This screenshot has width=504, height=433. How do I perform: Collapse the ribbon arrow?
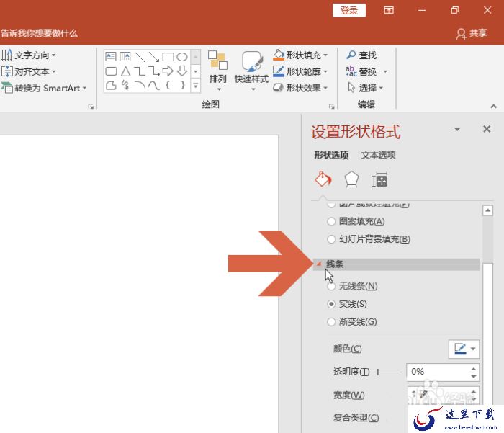coord(493,106)
